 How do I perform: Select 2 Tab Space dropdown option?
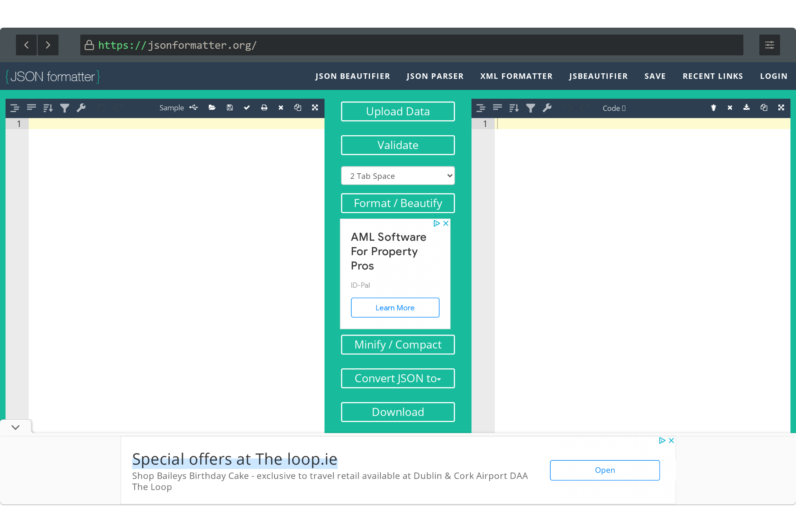[398, 176]
